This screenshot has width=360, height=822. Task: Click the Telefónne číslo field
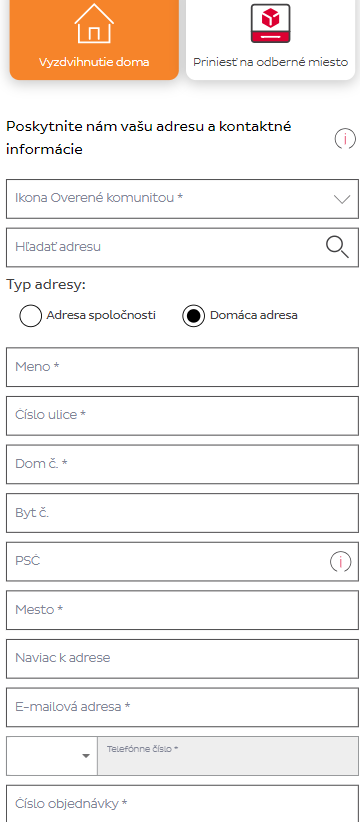[228, 755]
